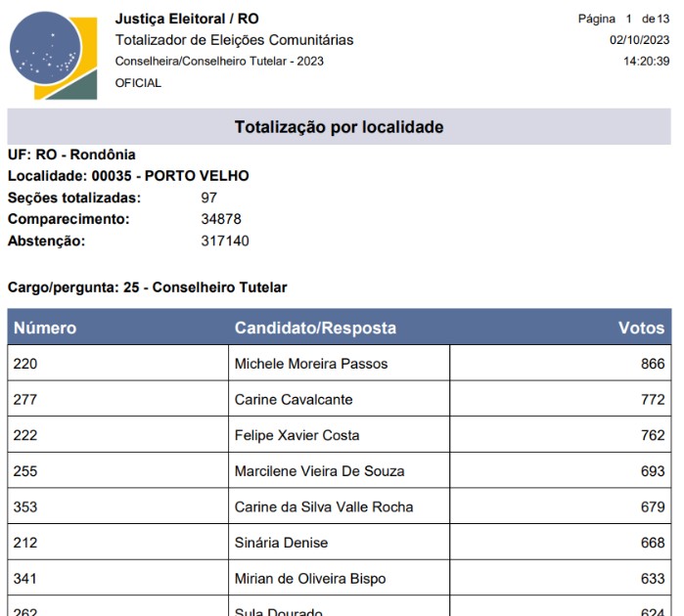This screenshot has width=684, height=616.
Task: Select the vote count 866
Action: [x=653, y=364]
